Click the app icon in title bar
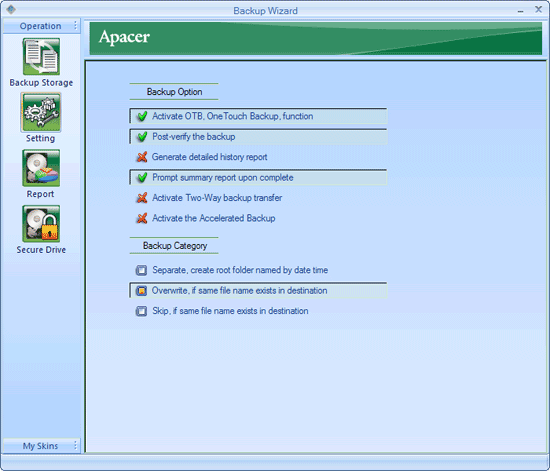This screenshot has height=471, width=550. click(11, 9)
